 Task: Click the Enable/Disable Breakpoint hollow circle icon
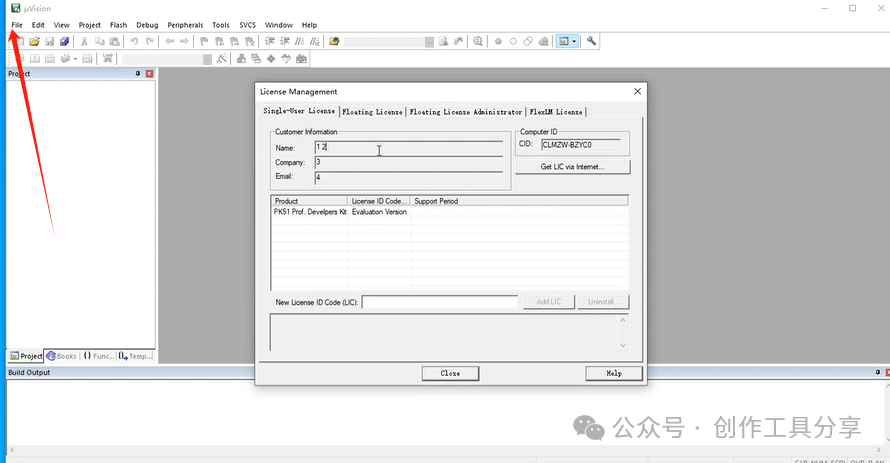[513, 41]
